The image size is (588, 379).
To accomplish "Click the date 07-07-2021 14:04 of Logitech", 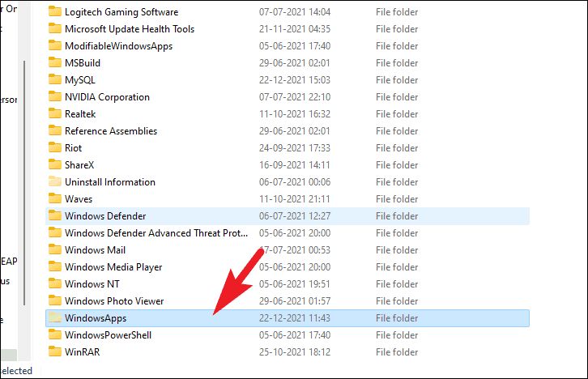I will [x=295, y=12].
